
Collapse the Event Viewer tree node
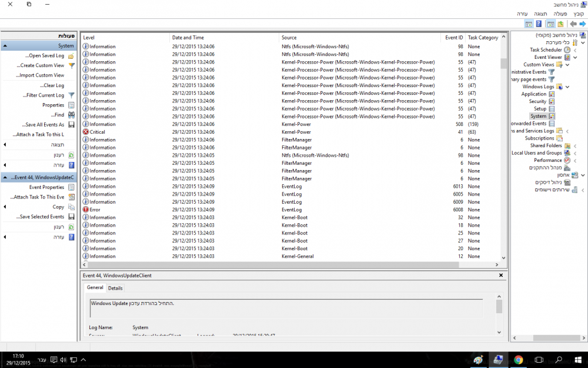click(575, 58)
